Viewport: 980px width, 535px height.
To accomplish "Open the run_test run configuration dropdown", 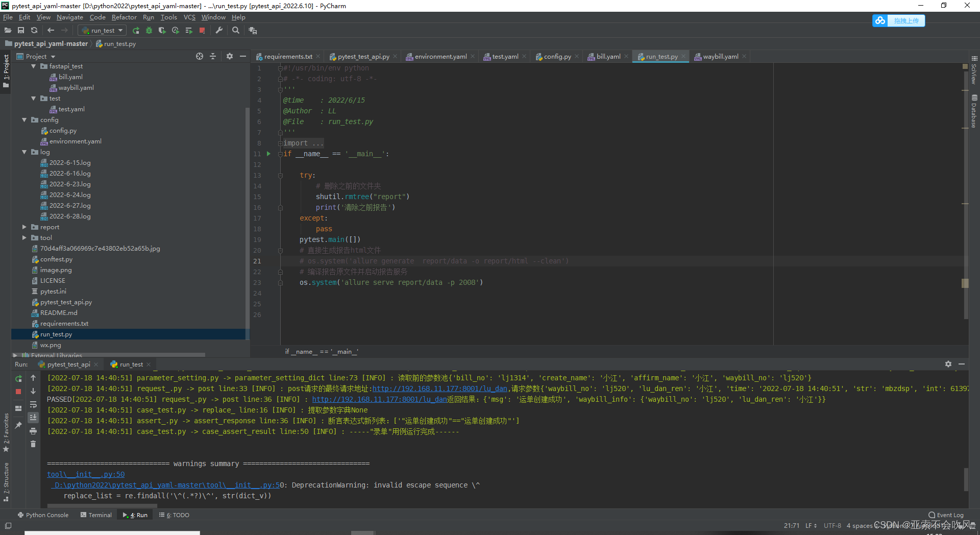I will click(103, 31).
